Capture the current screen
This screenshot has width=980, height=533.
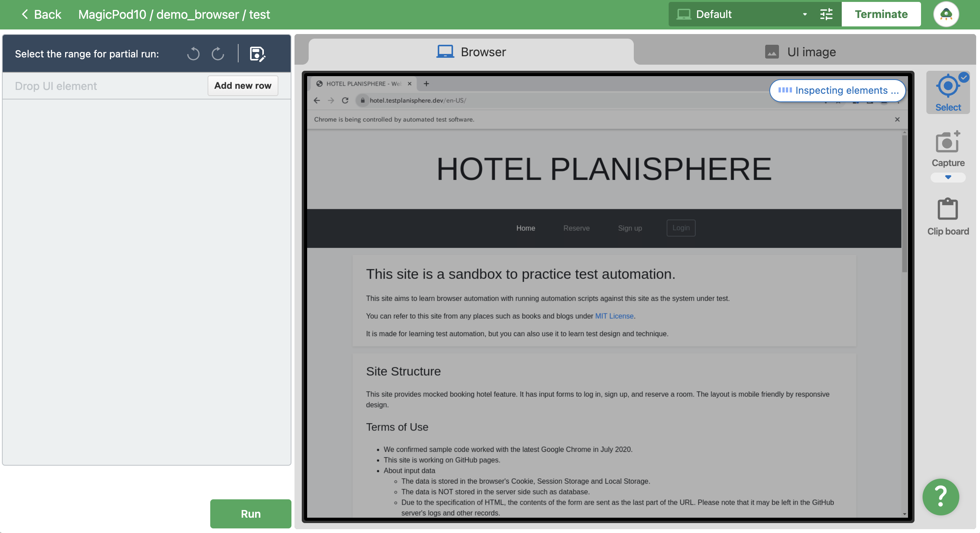click(x=948, y=149)
